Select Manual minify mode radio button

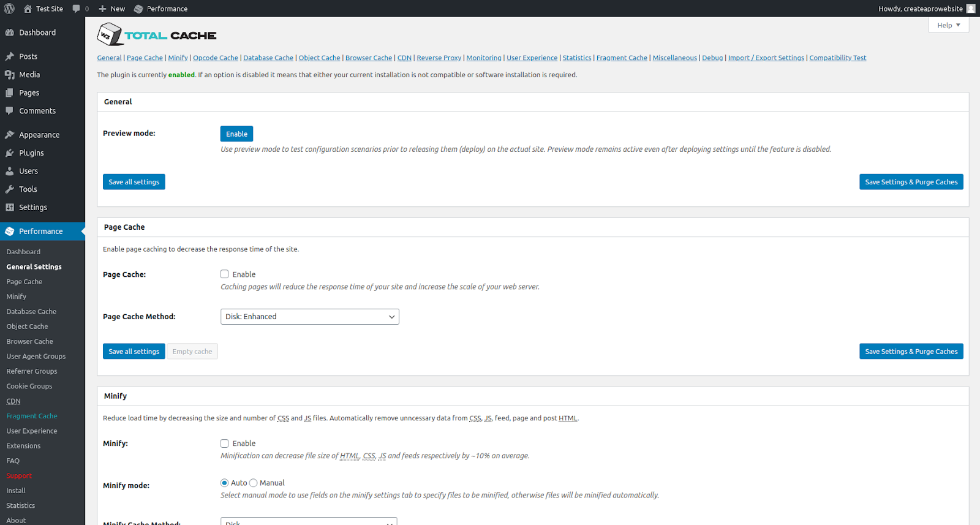pos(254,483)
